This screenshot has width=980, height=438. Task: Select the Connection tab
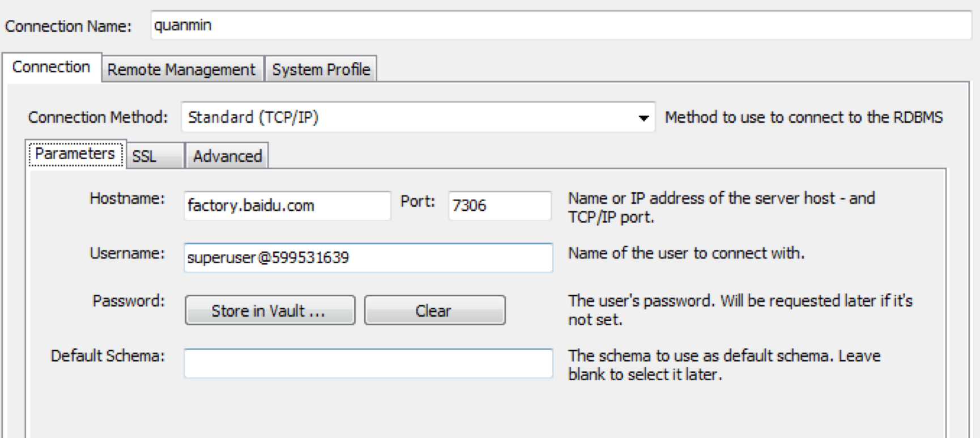[x=52, y=67]
